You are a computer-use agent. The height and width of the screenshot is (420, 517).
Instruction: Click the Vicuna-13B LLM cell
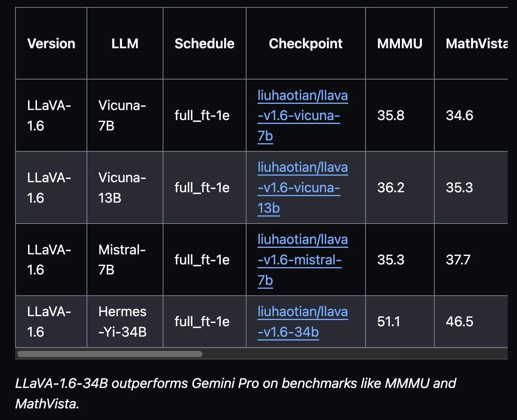click(122, 188)
